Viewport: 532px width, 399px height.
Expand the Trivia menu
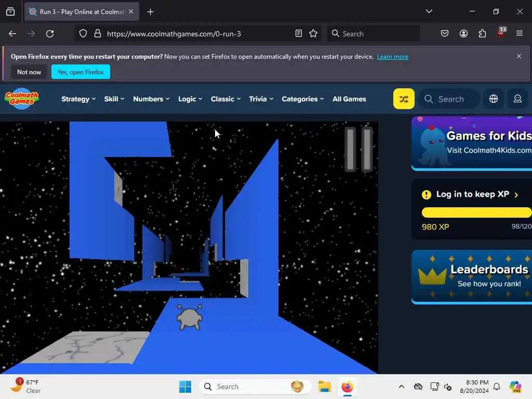261,99
